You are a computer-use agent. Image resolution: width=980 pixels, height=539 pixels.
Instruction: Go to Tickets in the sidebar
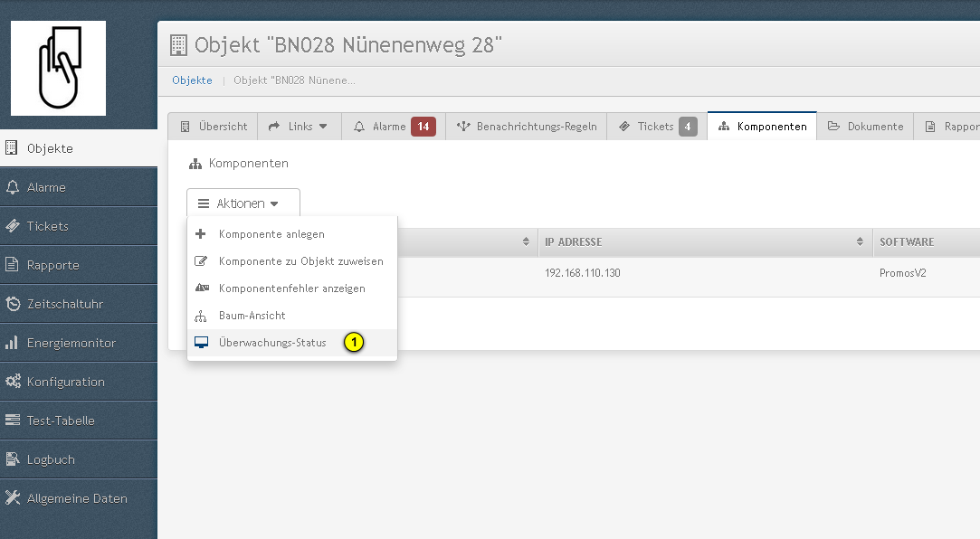pyautogui.click(x=79, y=226)
